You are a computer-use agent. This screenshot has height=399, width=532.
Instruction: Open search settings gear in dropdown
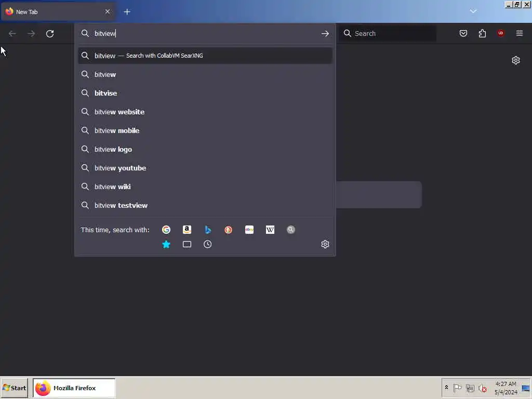[x=325, y=244]
